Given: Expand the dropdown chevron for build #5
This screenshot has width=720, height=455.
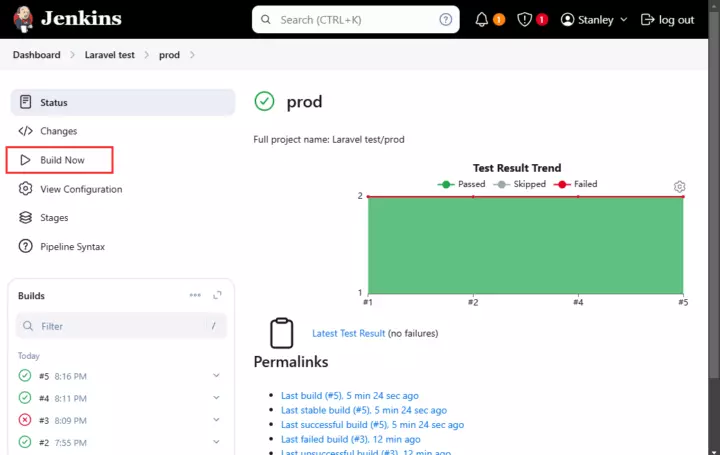Looking at the screenshot, I should pos(216,376).
